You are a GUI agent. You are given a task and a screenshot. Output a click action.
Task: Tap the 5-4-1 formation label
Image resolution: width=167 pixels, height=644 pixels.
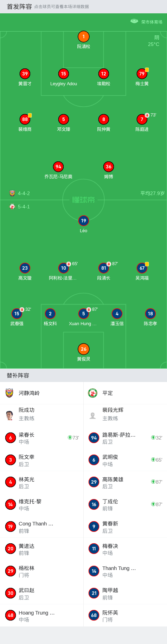(x=24, y=207)
